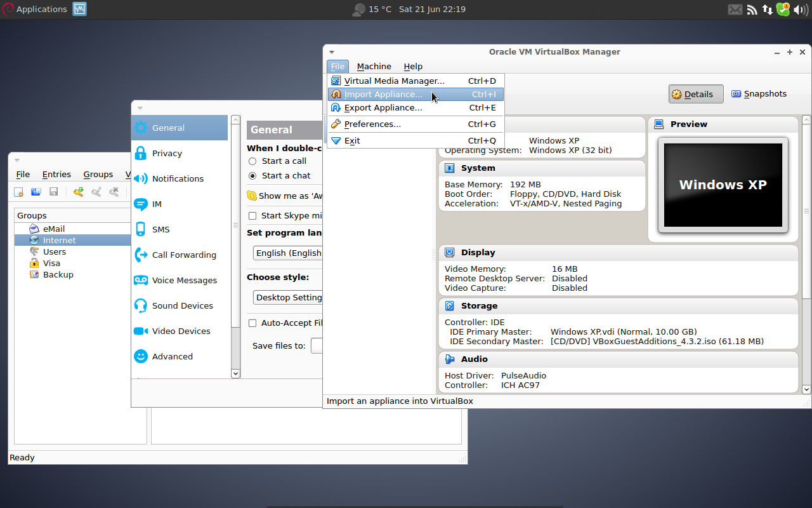Select the 'Start a call' radio button
The height and width of the screenshot is (508, 812).
(252, 161)
